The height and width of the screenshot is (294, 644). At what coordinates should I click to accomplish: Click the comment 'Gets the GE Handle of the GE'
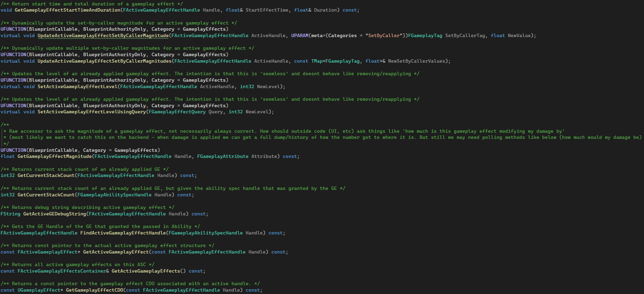click(x=100, y=227)
